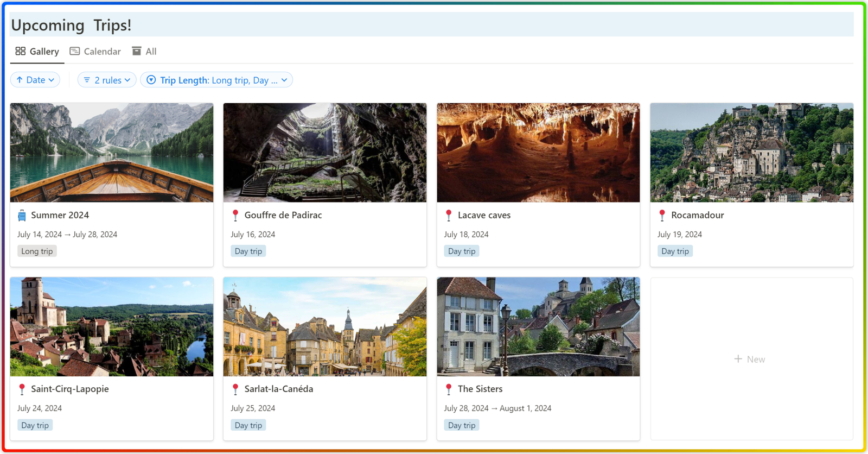This screenshot has height=454, width=868.
Task: Click the red pin icon beside Gouffre de Padirac
Action: pyautogui.click(x=235, y=216)
